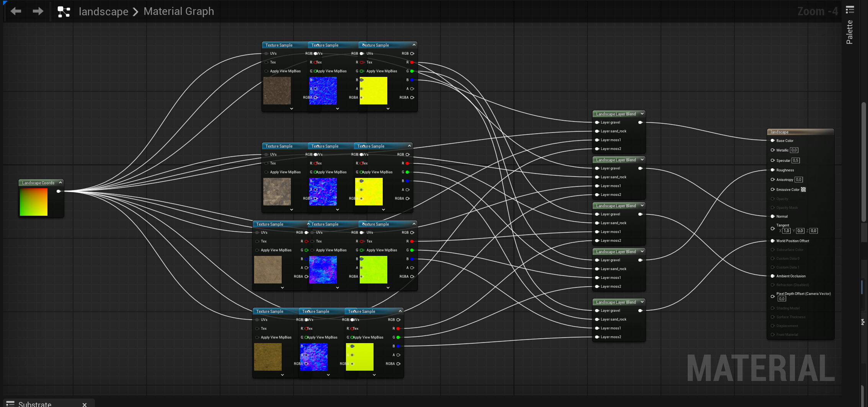
Task: Expand the topmost Landscape Layer Blend chevron
Action: coord(642,114)
